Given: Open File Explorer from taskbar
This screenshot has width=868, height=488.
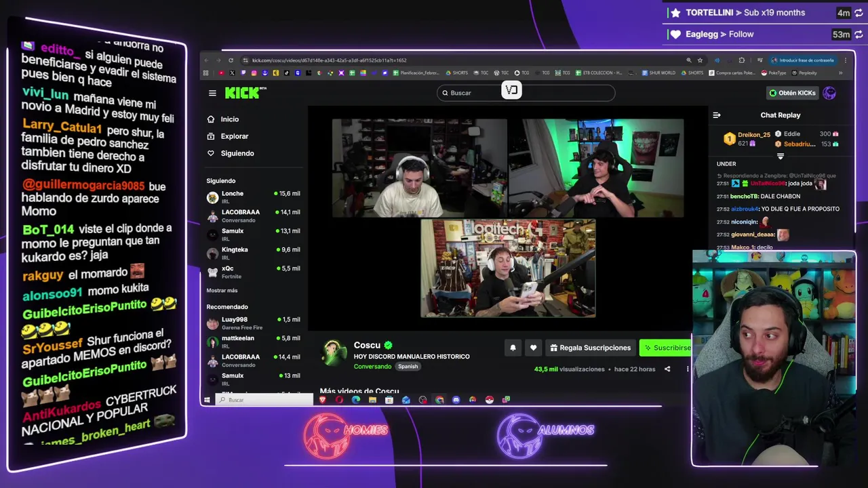Looking at the screenshot, I should tap(372, 400).
